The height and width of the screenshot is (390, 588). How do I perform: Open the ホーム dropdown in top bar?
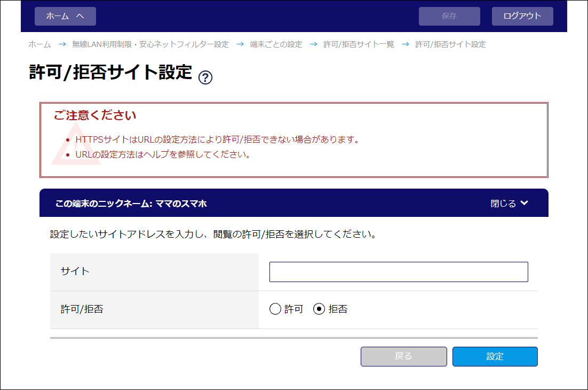pyautogui.click(x=65, y=16)
